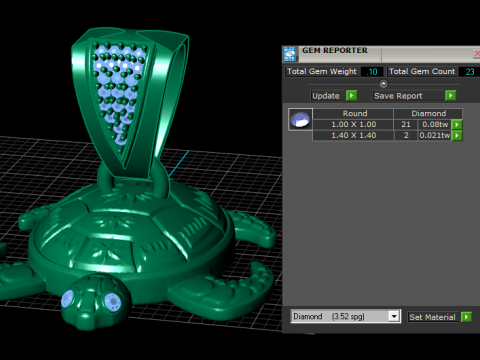This screenshot has height=360, width=480.
Task: Click the green arrow beside Save Report
Action: tap(450, 96)
